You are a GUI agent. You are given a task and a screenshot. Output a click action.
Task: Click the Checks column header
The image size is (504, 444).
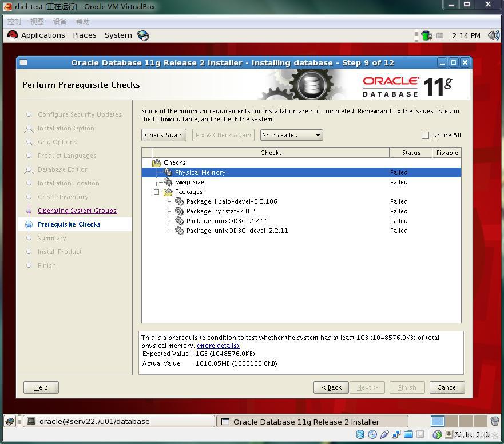point(271,153)
